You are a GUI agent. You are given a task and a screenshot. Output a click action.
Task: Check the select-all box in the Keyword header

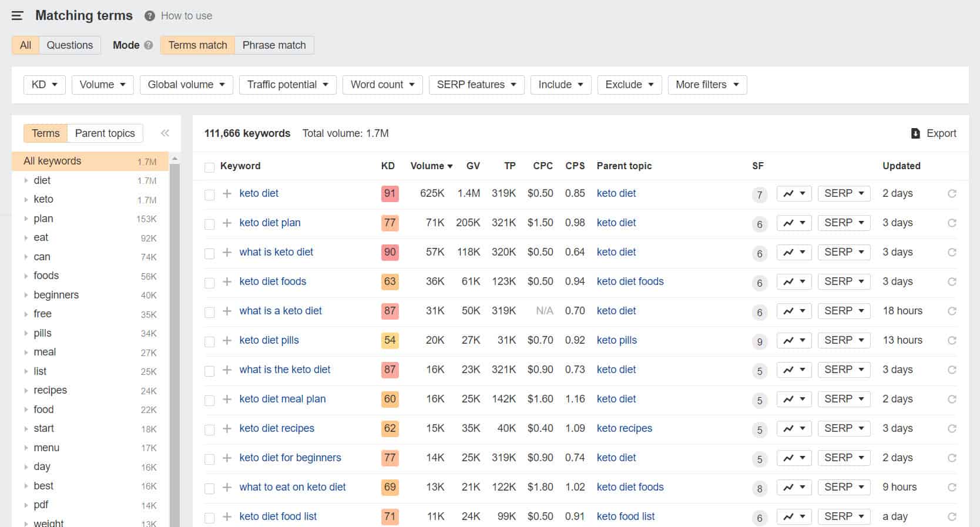click(x=210, y=167)
